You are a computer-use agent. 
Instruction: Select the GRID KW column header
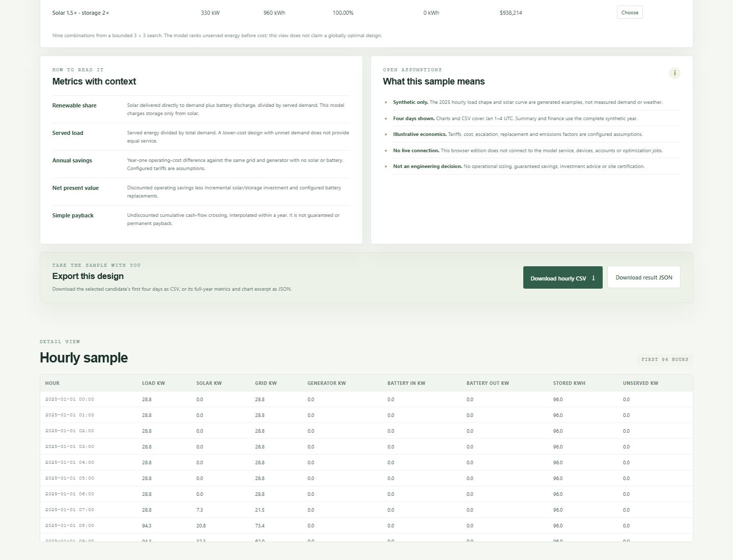[x=266, y=383]
